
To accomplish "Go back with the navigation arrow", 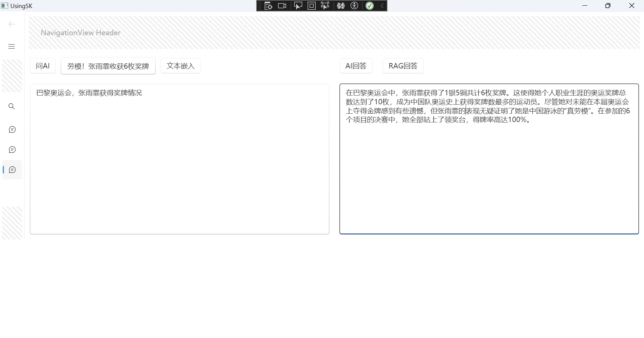I will click(12, 24).
